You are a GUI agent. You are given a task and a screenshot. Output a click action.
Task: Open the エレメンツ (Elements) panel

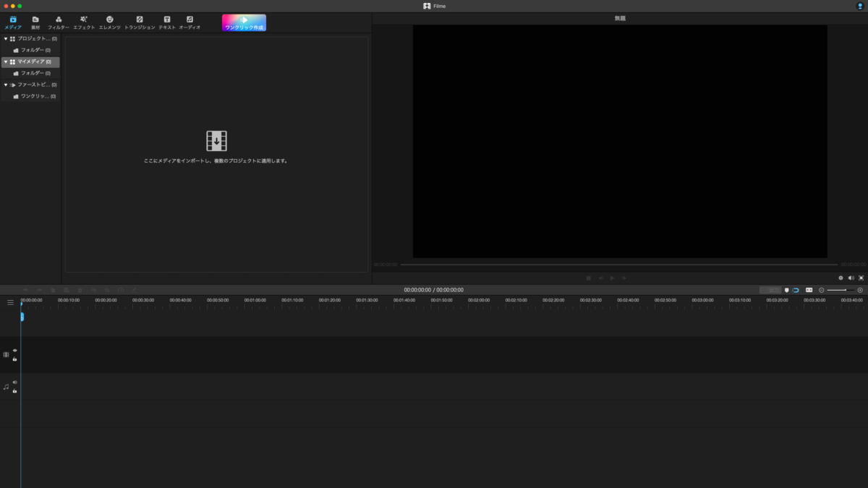point(110,22)
